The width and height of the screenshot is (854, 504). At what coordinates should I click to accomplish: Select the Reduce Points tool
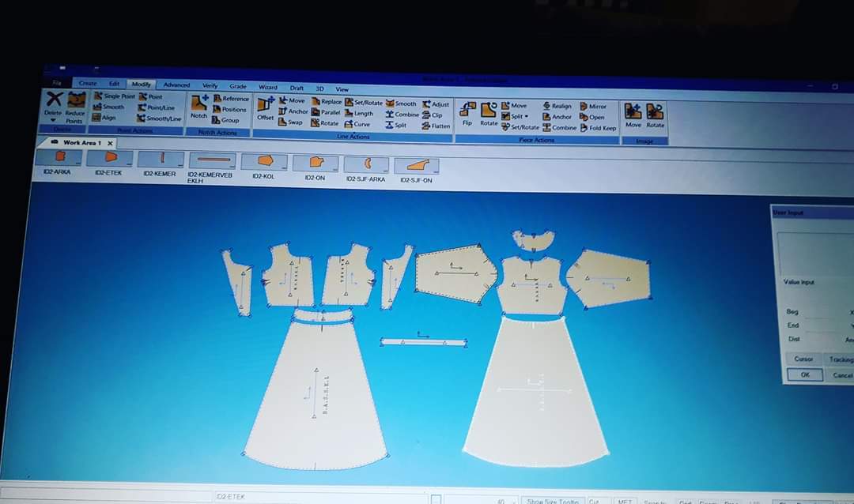76,105
